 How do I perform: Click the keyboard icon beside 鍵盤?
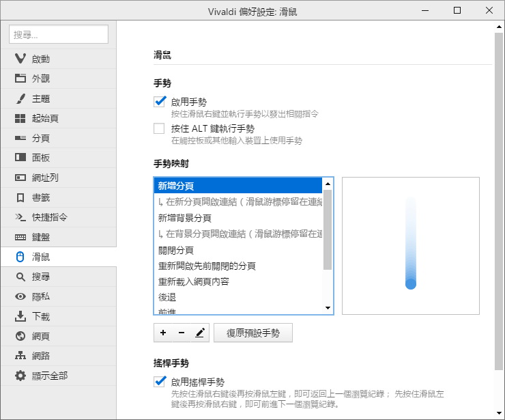pos(20,237)
